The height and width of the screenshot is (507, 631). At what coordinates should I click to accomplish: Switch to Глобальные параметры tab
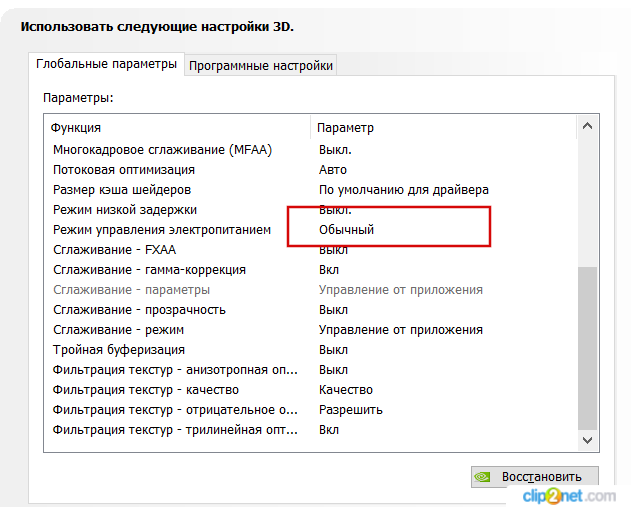coord(106,64)
